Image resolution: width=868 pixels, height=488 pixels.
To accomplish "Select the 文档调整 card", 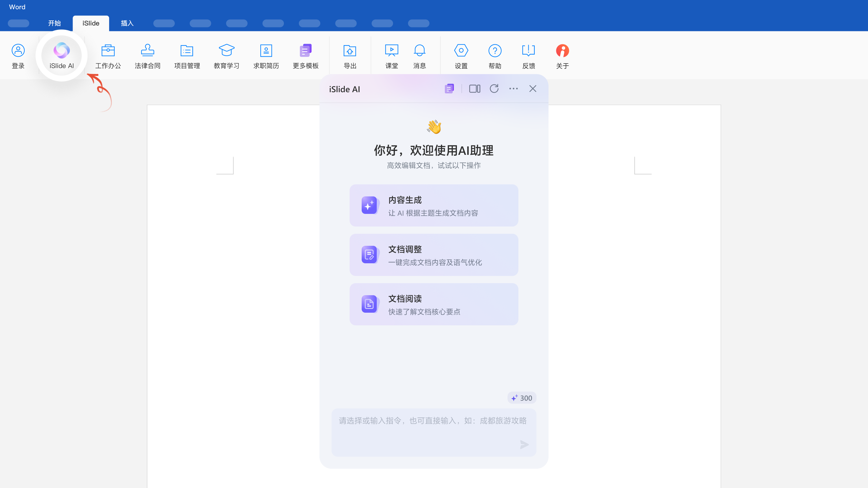I will [x=434, y=255].
